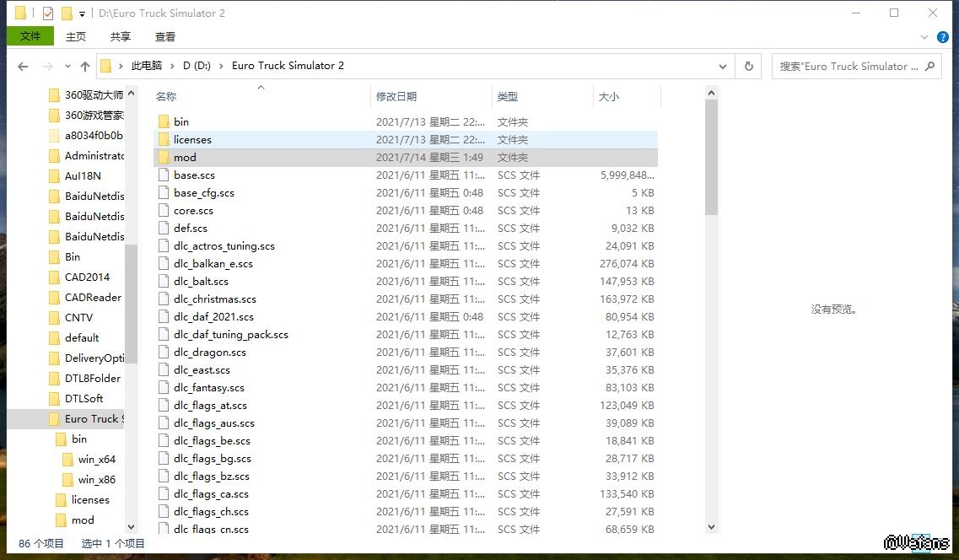
Task: Select the win_x64 folder in the navigation tree
Action: [x=96, y=460]
